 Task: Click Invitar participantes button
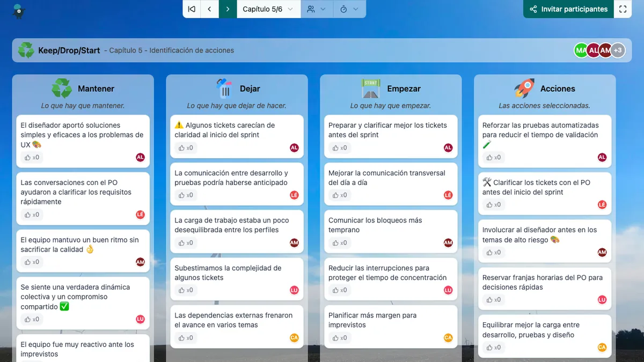[x=568, y=9]
